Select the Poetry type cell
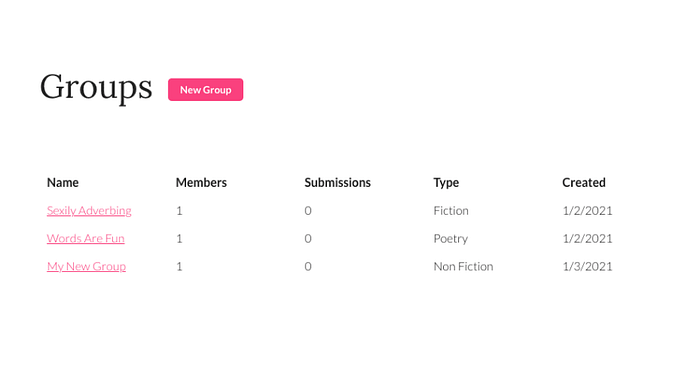700x388 pixels. [x=450, y=239]
